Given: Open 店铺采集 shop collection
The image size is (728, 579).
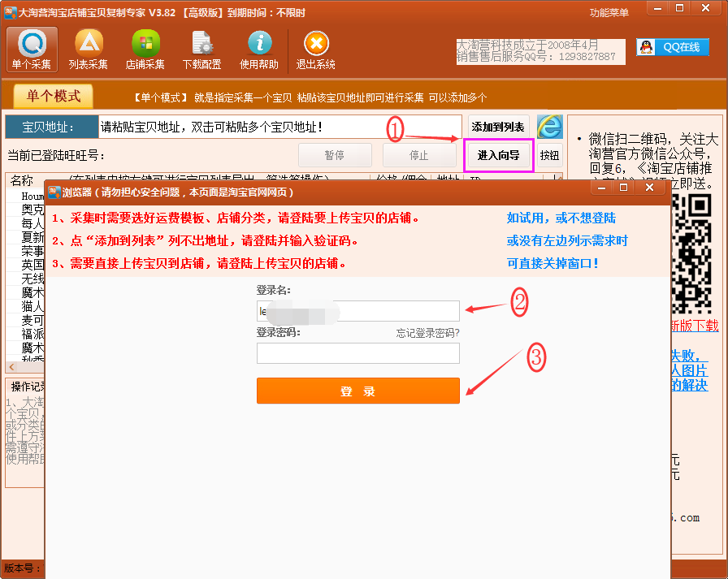Looking at the screenshot, I should coord(145,50).
